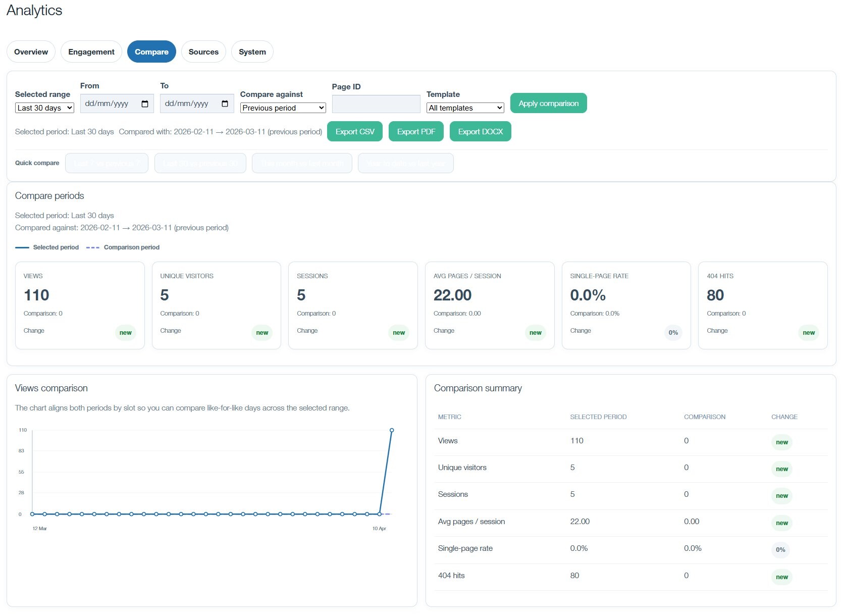Click the final data point on views chart
843x616 pixels.
[392, 430]
